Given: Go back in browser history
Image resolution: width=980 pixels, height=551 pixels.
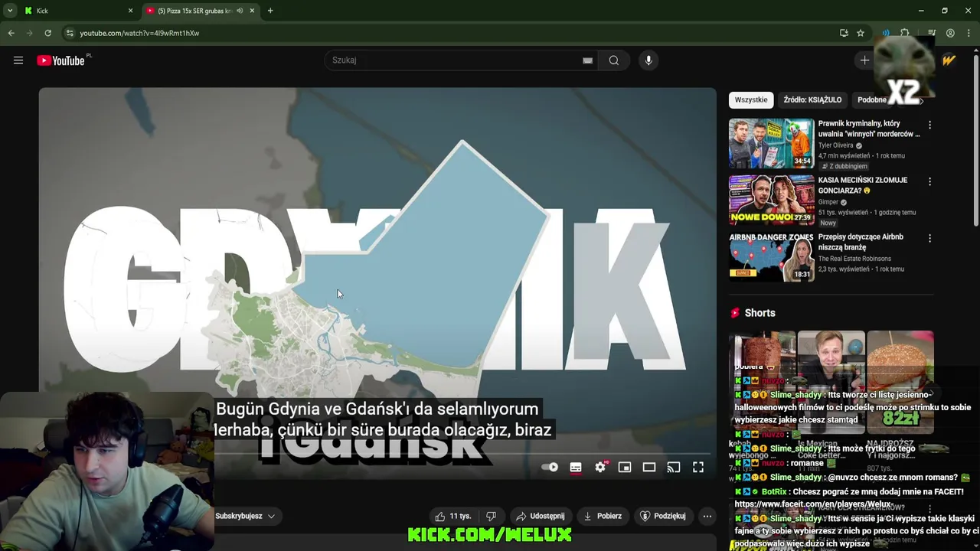Looking at the screenshot, I should pyautogui.click(x=11, y=33).
